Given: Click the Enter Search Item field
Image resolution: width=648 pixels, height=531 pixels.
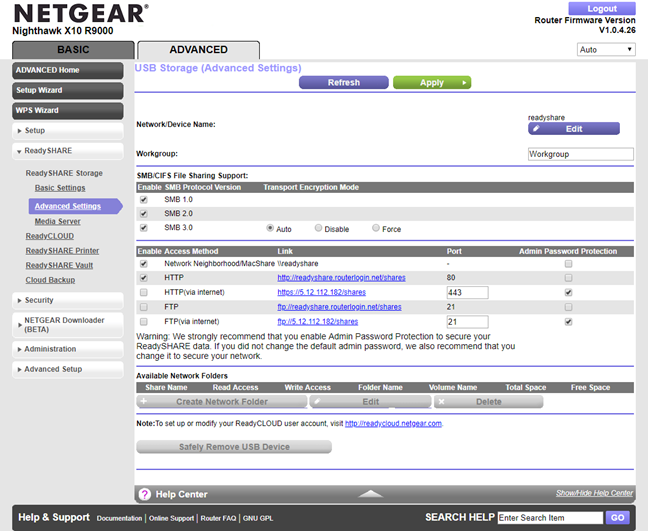Looking at the screenshot, I should point(550,518).
